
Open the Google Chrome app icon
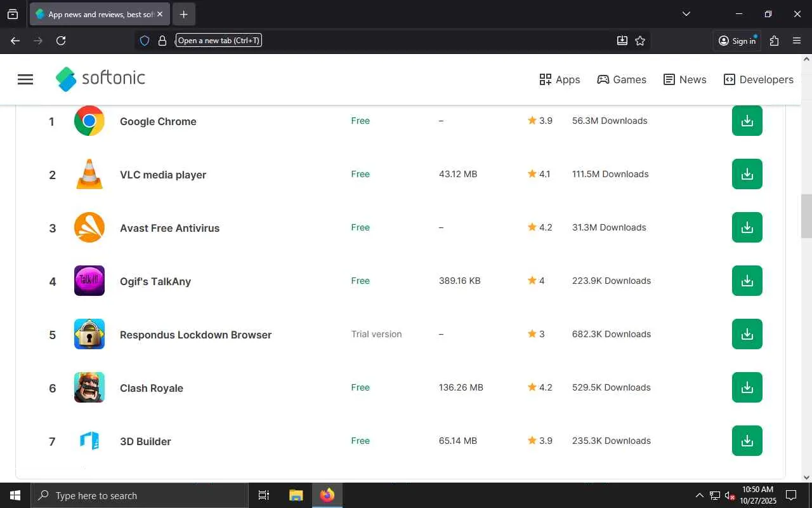point(89,121)
